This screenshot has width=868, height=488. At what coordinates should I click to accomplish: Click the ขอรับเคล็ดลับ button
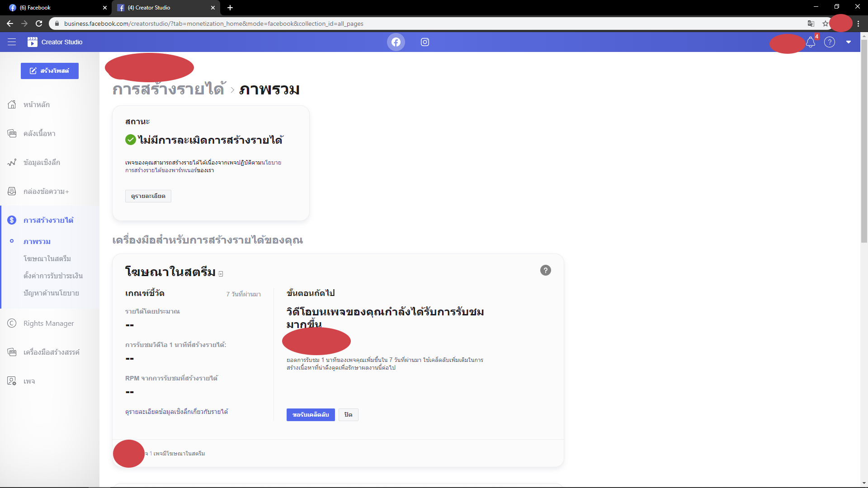click(x=311, y=415)
